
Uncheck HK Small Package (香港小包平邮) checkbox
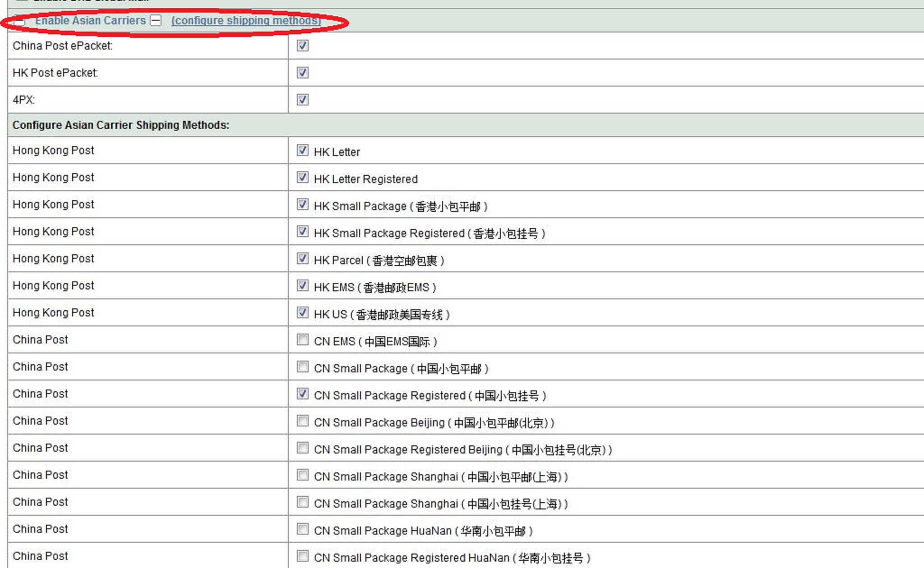click(303, 204)
